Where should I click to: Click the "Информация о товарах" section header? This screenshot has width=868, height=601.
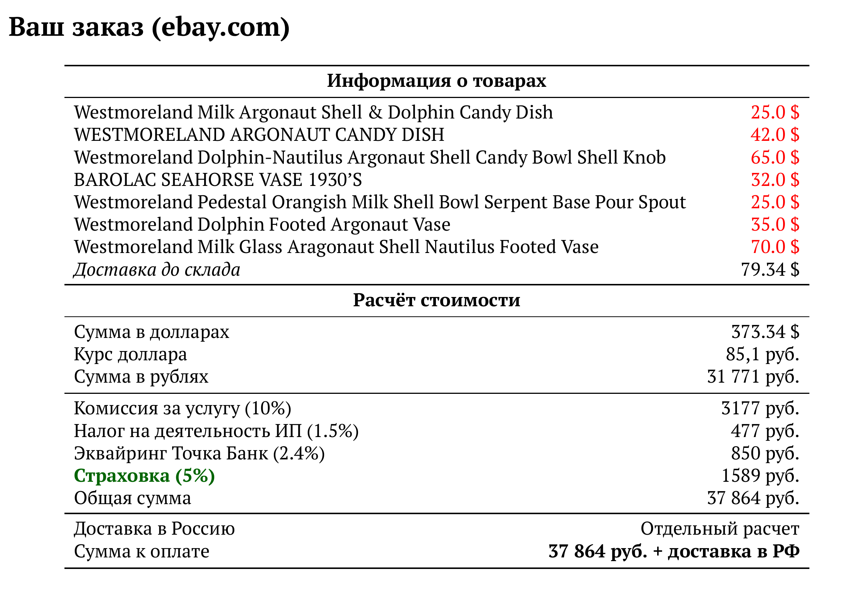tap(436, 80)
